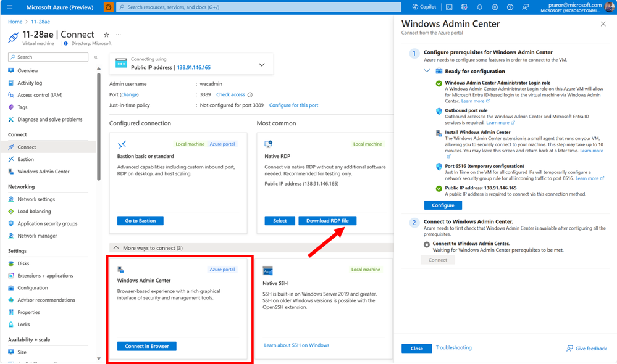Open the praror@microsoft.com account avatar
Image resolution: width=617 pixels, height=364 pixels.
click(610, 7)
